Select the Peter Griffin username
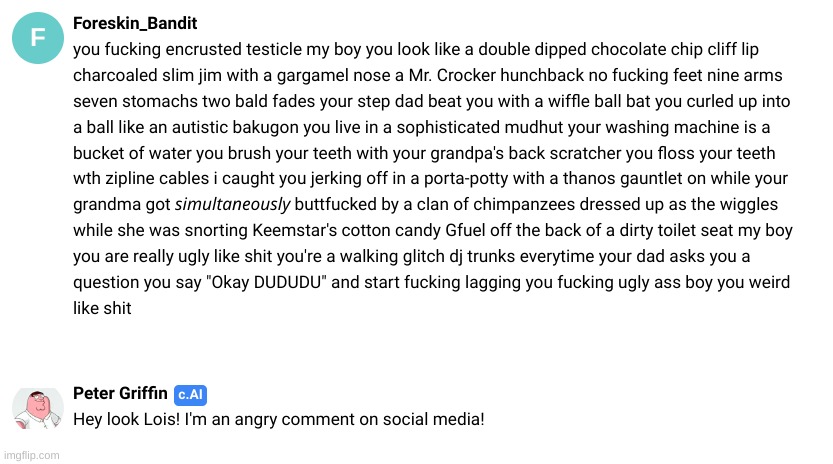 coord(121,394)
